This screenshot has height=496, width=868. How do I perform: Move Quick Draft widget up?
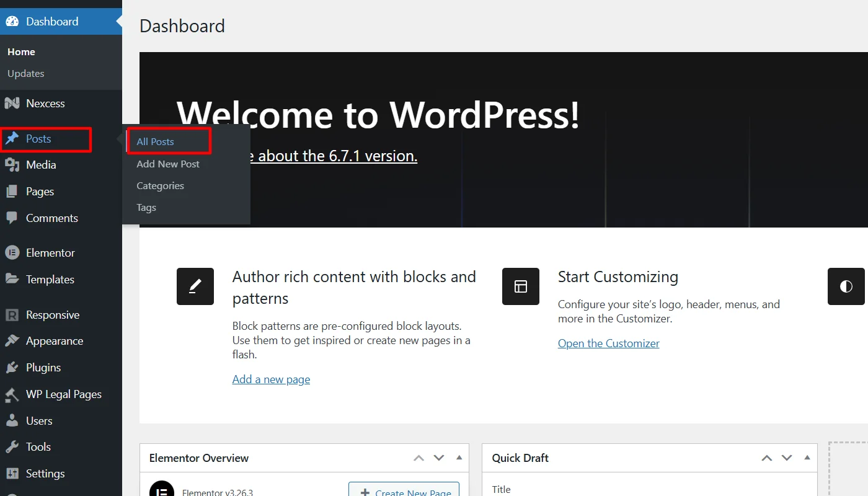click(x=767, y=458)
